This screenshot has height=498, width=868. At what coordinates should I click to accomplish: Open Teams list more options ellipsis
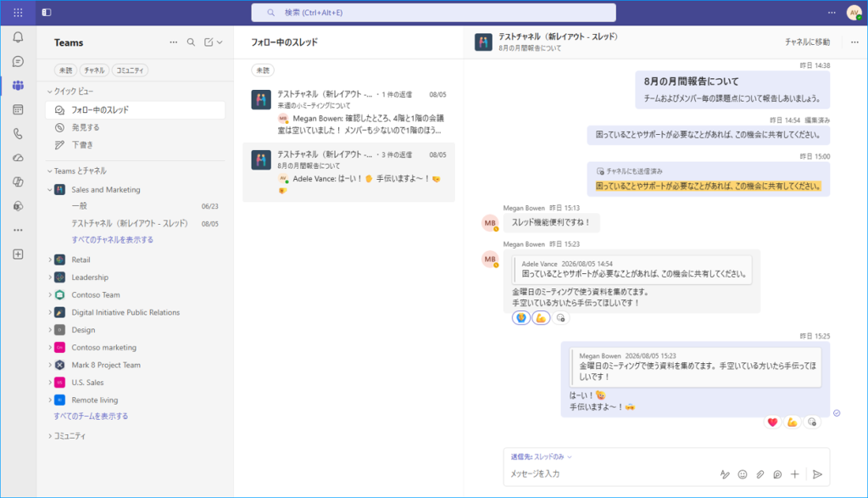tap(173, 42)
